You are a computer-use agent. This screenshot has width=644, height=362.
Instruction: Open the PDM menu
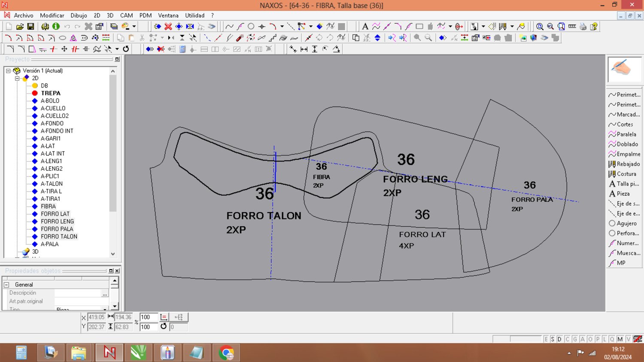click(x=146, y=15)
